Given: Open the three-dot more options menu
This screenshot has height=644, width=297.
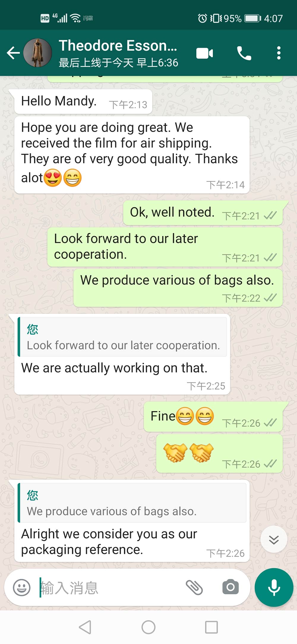Looking at the screenshot, I should click(279, 53).
